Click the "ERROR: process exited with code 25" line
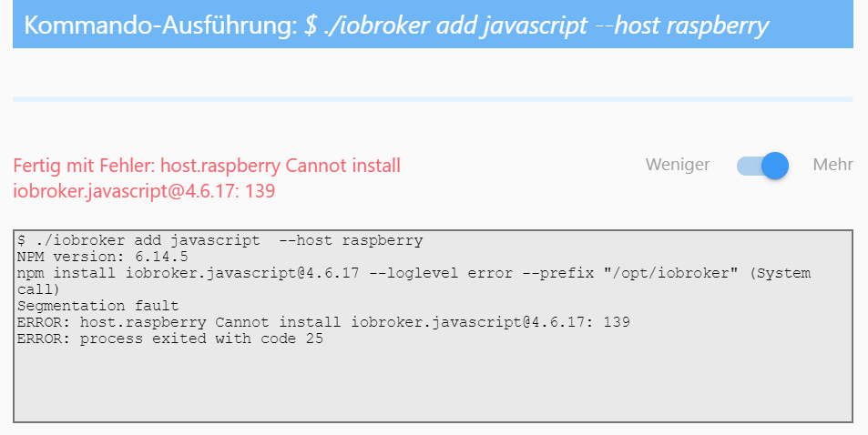The width and height of the screenshot is (868, 435). click(x=170, y=339)
